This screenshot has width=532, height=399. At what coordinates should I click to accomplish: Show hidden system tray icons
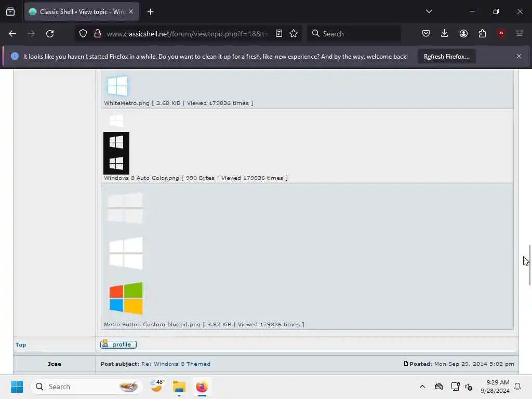(x=422, y=387)
